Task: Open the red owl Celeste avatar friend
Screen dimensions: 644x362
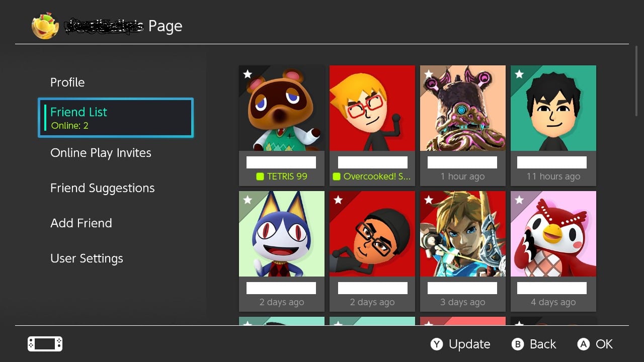Action: pos(553,251)
